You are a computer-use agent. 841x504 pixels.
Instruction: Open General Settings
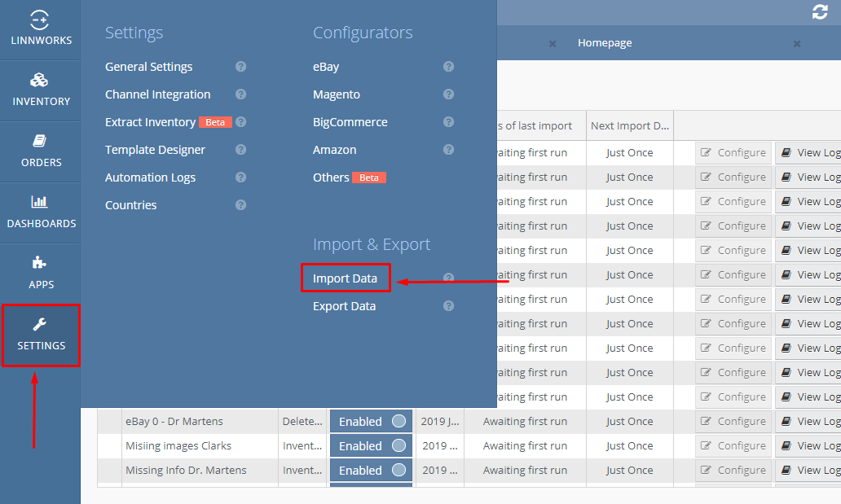[x=148, y=67]
